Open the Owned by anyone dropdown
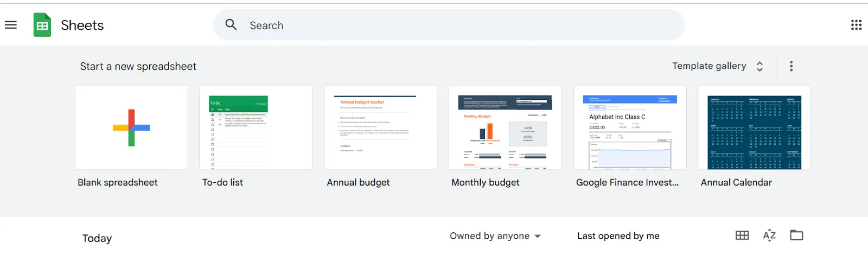 (x=495, y=236)
